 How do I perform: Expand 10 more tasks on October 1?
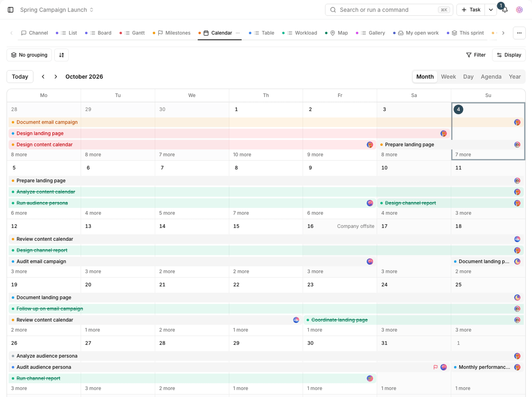point(242,154)
